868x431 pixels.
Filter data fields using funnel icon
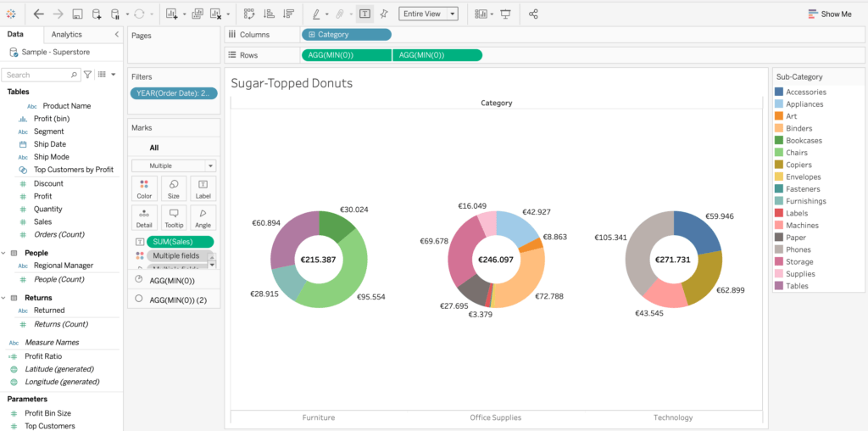(87, 75)
